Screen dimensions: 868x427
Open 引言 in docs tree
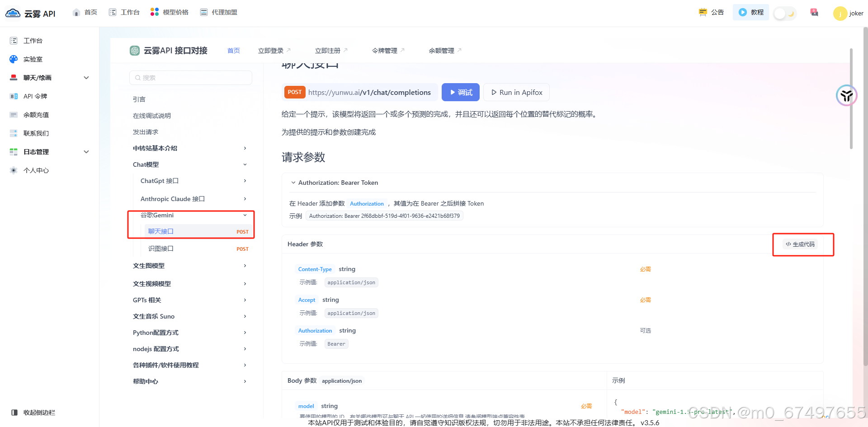pos(139,99)
